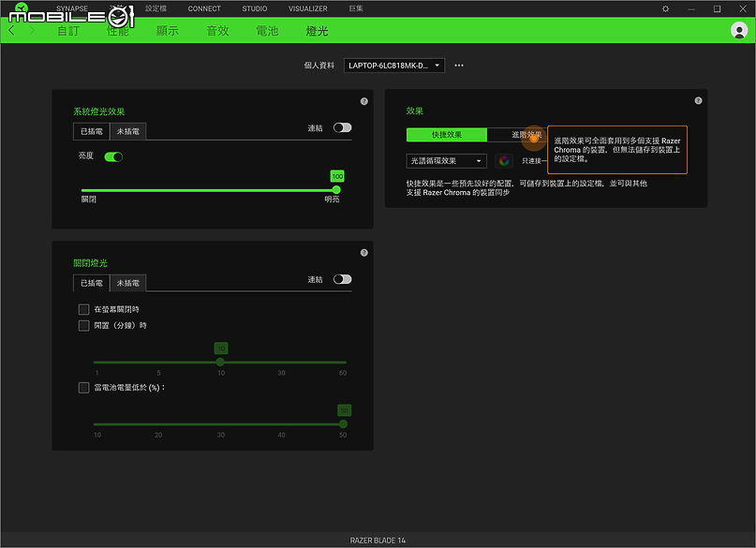The height and width of the screenshot is (548, 756).
Task: Click the RAZER BLADE 14 device label
Action: (378, 541)
